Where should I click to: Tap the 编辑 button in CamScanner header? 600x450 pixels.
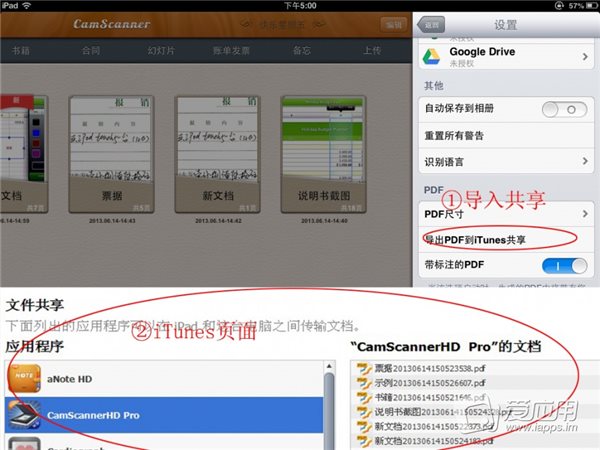coord(393,25)
